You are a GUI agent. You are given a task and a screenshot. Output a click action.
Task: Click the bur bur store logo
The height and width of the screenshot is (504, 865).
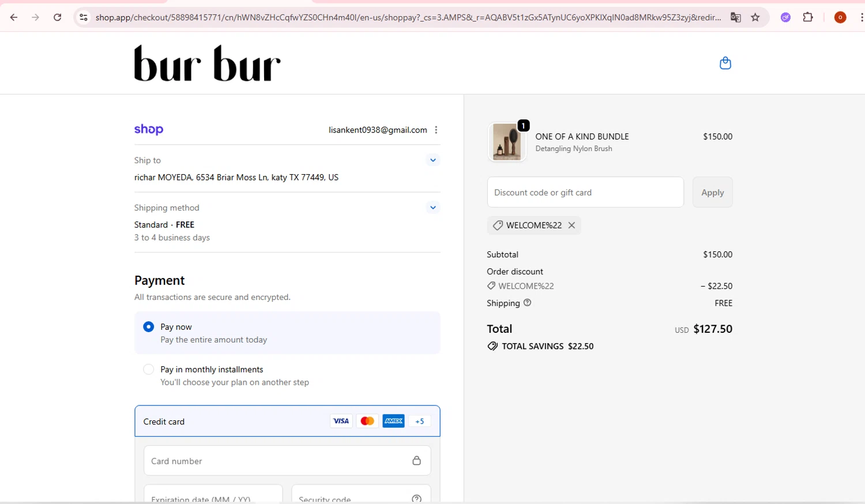208,63
